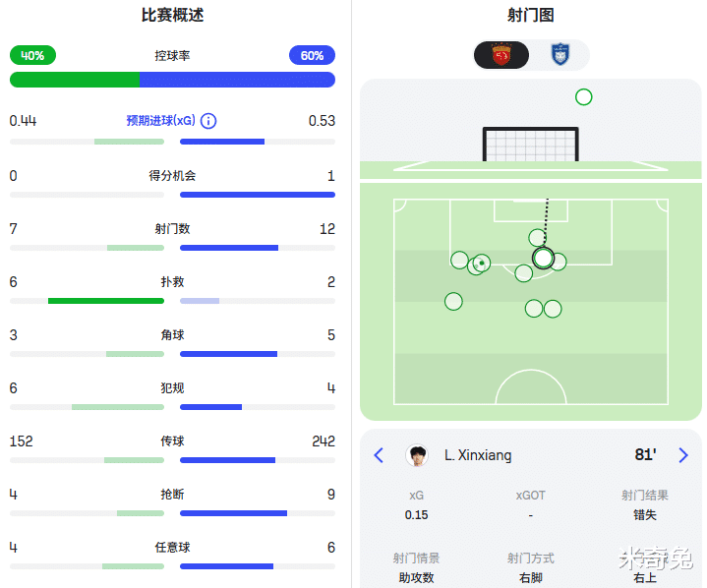Open the 射门图 section heading
This screenshot has height=588, width=707.
531,16
